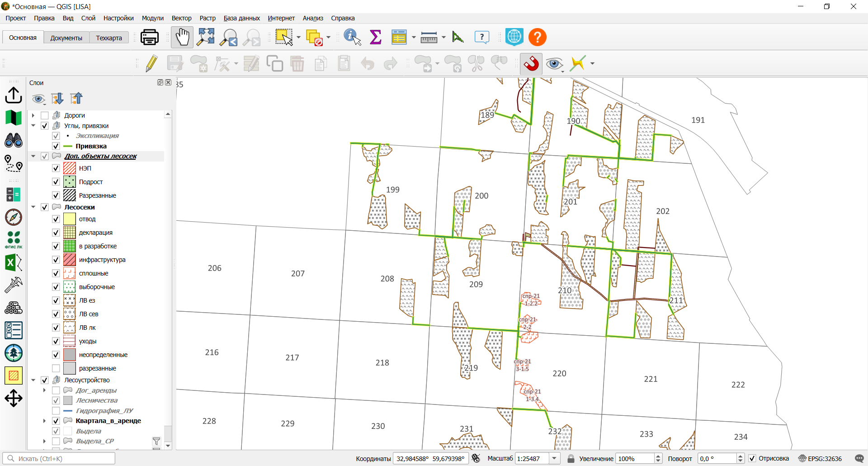Uncheck the Отрисовка render checkbox

pyautogui.click(x=752, y=458)
